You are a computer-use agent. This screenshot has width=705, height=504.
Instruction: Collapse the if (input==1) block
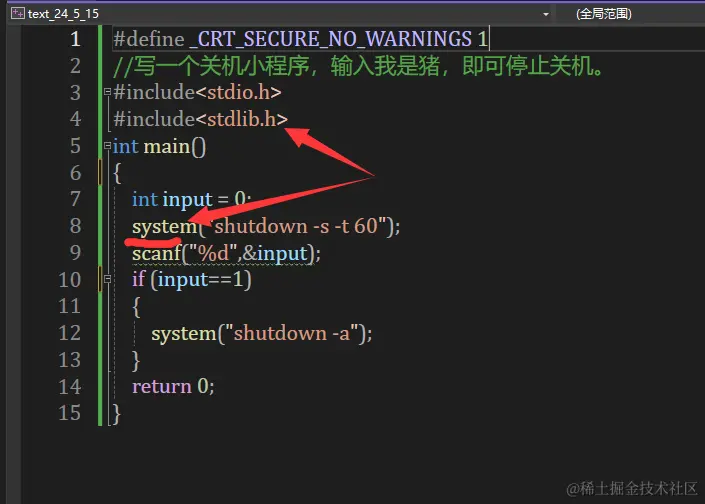coord(107,279)
